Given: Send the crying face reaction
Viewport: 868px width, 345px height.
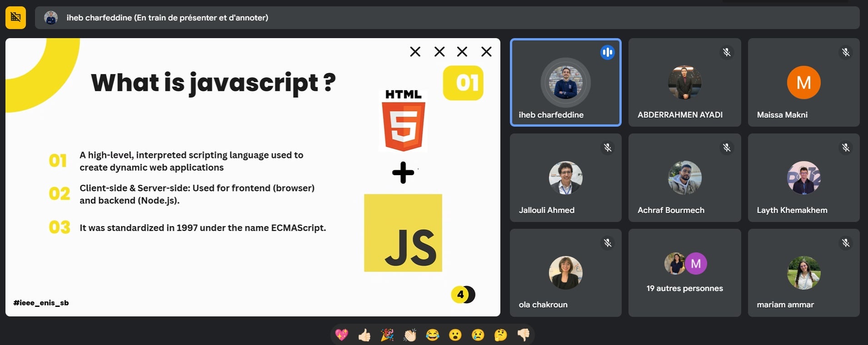Looking at the screenshot, I should pos(478,335).
